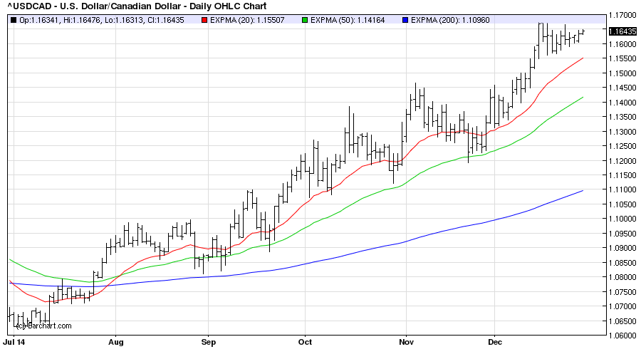Click the green EXPMA (50) legend swatch
The height and width of the screenshot is (364, 641).
coord(305,20)
